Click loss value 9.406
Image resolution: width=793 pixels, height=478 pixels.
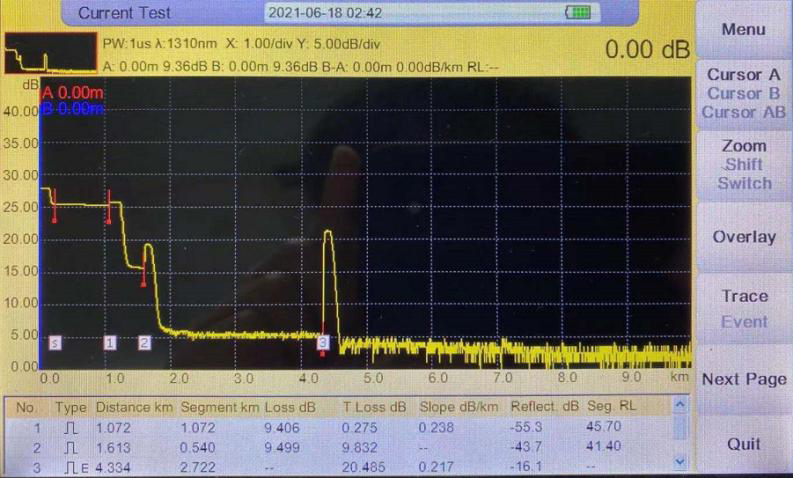(282, 428)
